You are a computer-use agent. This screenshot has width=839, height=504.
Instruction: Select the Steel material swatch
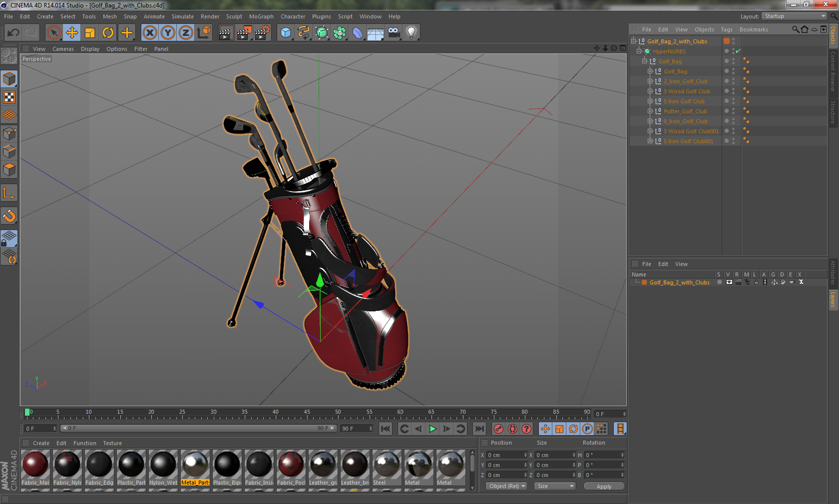387,468
